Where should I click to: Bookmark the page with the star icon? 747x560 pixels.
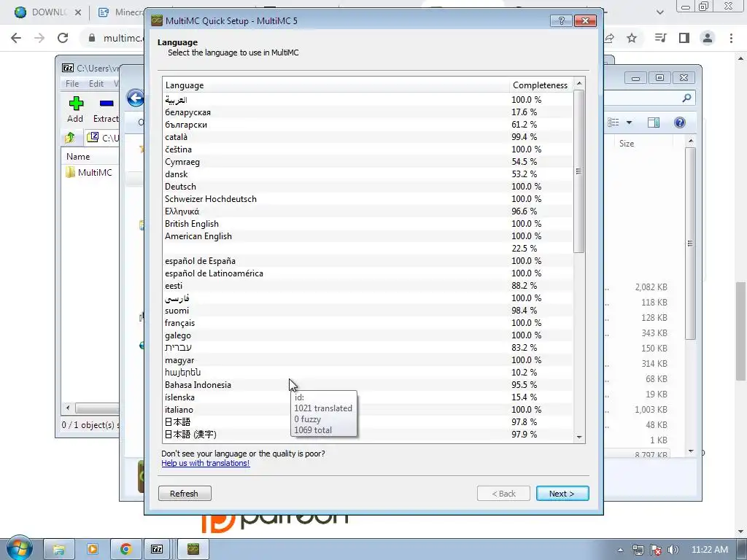pyautogui.click(x=632, y=38)
